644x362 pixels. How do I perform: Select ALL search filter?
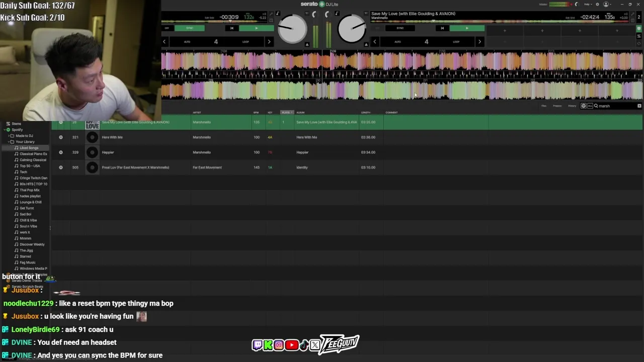590,106
